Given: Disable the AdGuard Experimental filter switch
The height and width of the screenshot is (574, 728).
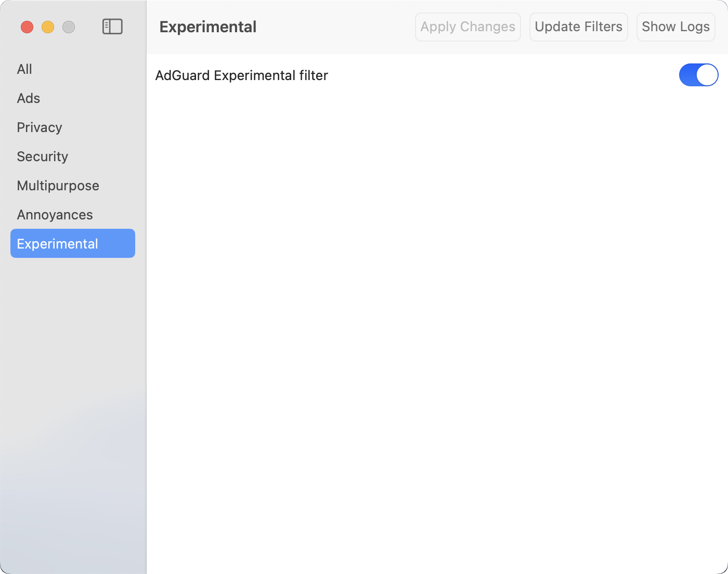Looking at the screenshot, I should (x=698, y=75).
